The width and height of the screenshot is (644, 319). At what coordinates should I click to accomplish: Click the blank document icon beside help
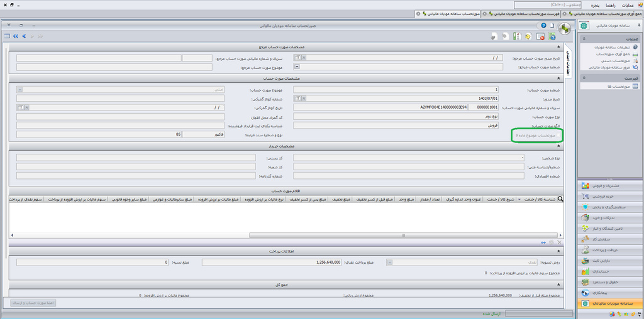point(552,25)
